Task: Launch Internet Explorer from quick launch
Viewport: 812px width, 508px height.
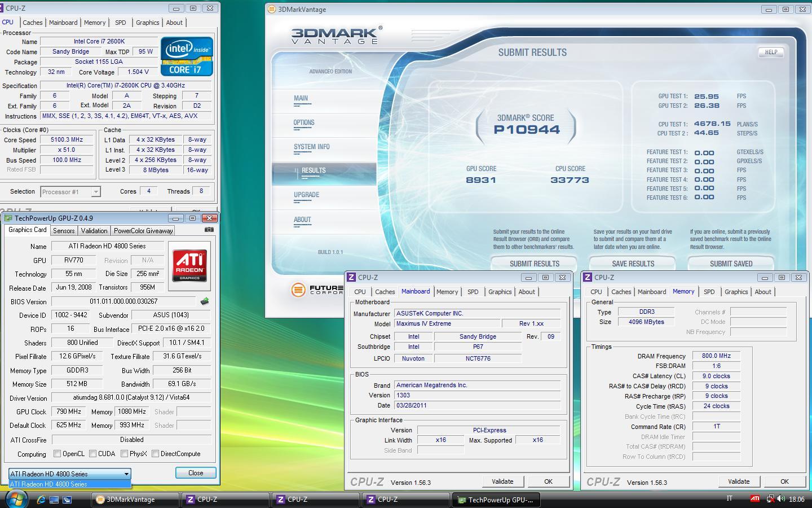Action: click(x=41, y=500)
